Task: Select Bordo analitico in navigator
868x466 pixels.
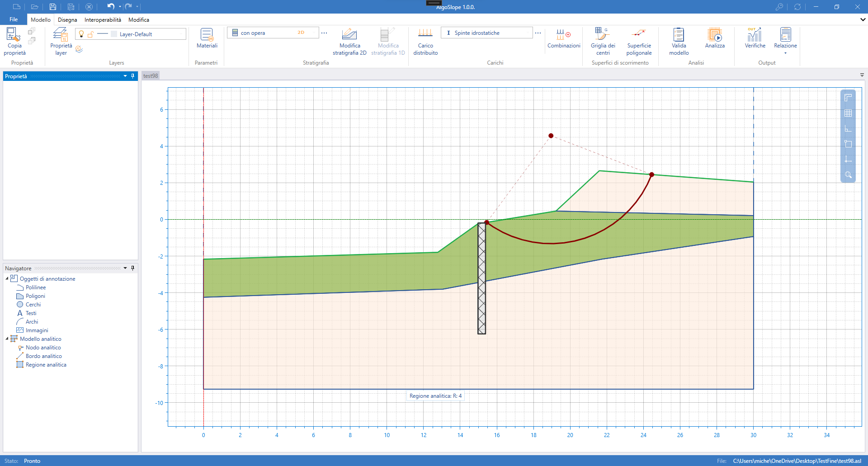Action: 43,356
